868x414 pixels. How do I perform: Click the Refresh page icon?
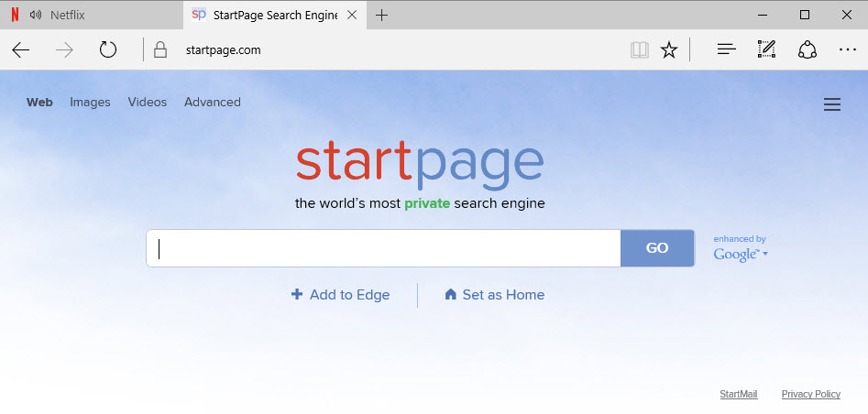(x=108, y=50)
